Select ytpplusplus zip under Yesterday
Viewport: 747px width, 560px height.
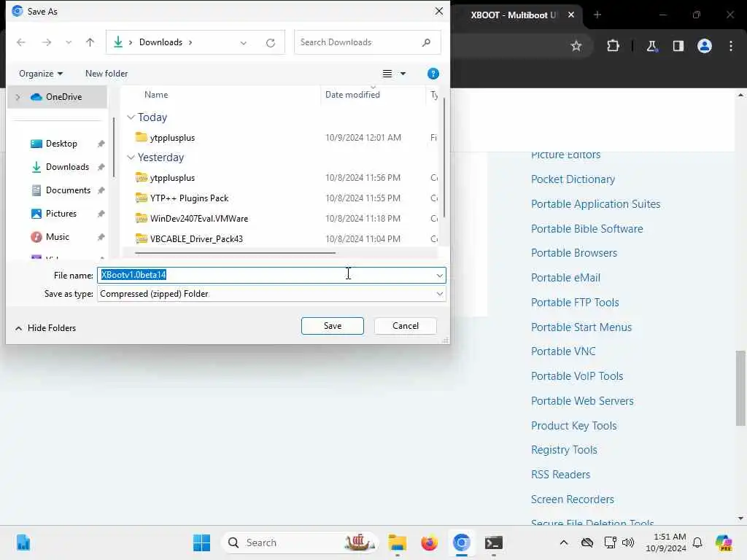(x=172, y=178)
